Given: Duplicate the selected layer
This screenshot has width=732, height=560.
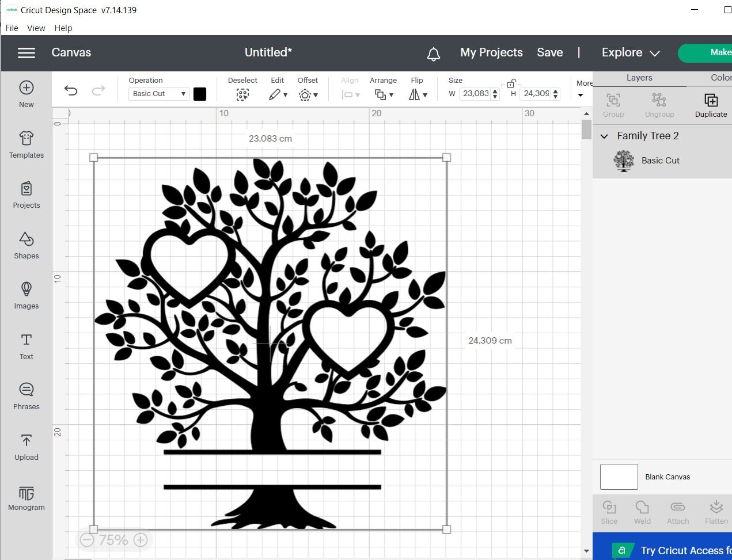Looking at the screenshot, I should [710, 105].
